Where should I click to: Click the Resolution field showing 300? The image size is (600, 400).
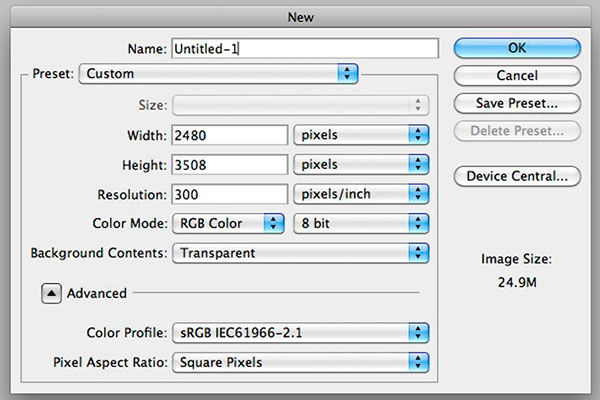pos(230,194)
